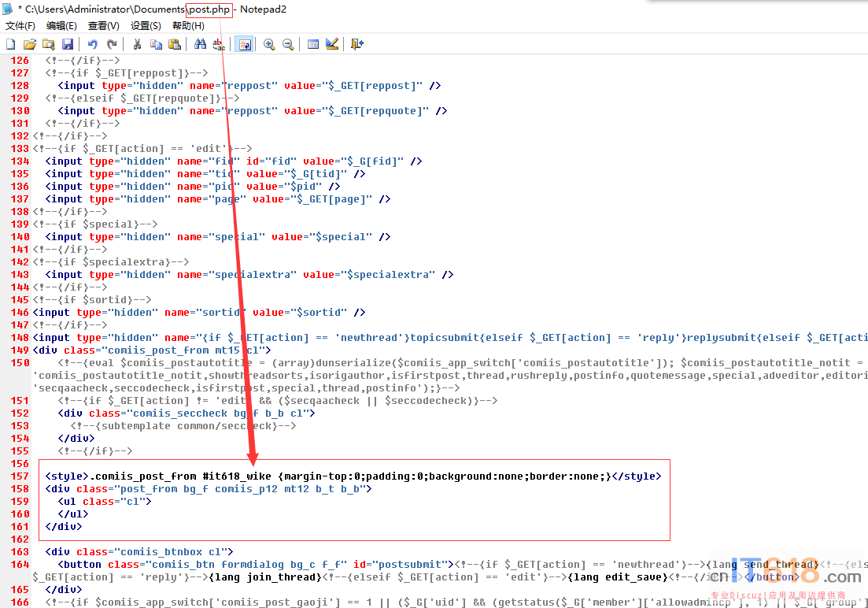
Task: Click '$sortid' value on line 146
Action: (x=319, y=313)
